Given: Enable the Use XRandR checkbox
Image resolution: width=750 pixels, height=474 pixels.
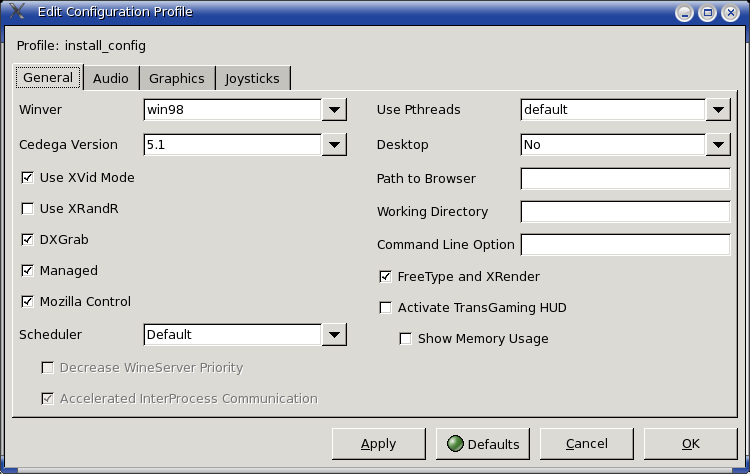Looking at the screenshot, I should (27, 209).
